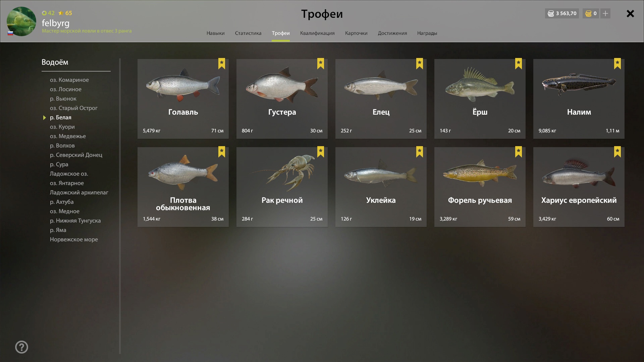This screenshot has width=644, height=362.
Task: Open the Форель ручьевая trophy card
Action: [x=480, y=187]
